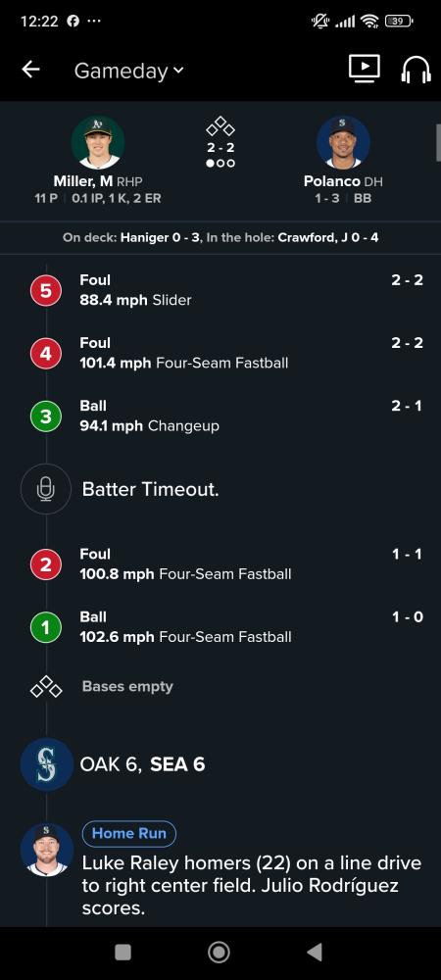Tap the Bases empty diamond icon

[x=46, y=687]
